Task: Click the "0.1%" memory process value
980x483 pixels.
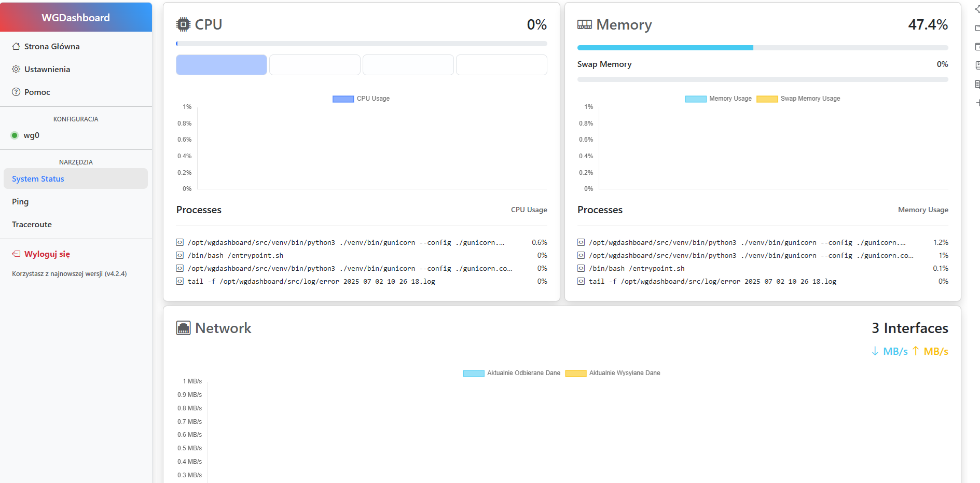Action: pyautogui.click(x=941, y=268)
